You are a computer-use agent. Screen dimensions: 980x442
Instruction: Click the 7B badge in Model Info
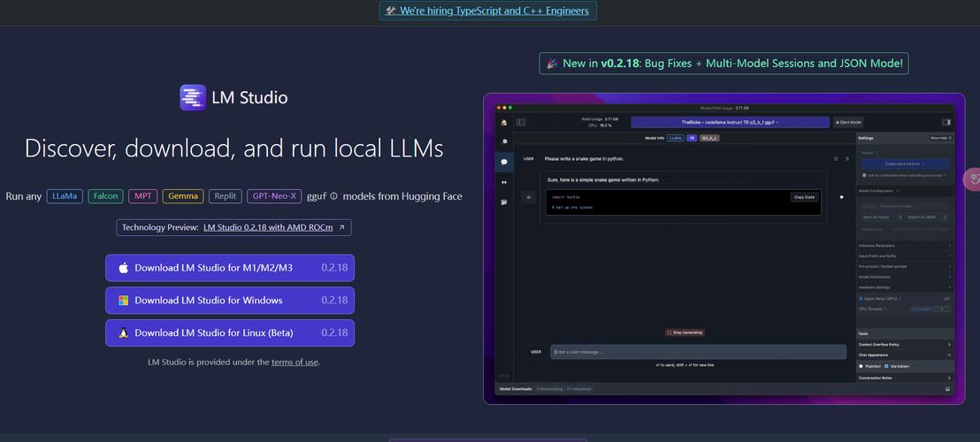coord(692,138)
